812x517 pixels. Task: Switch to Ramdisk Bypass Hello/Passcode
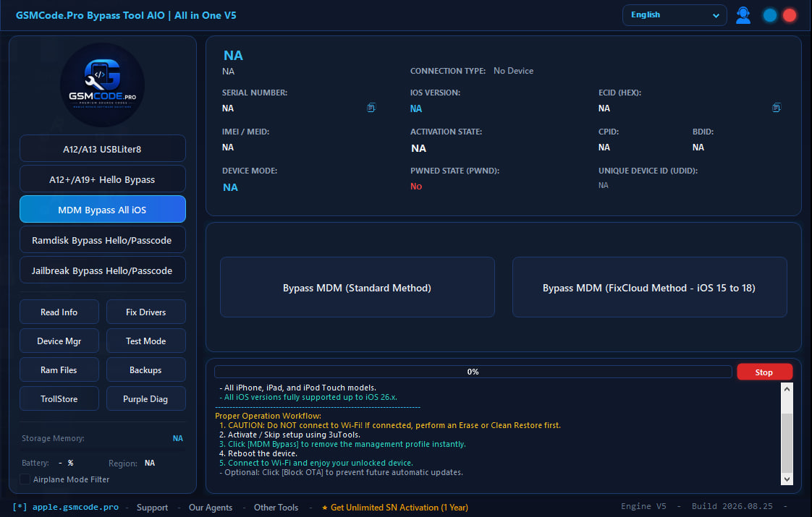(x=103, y=240)
